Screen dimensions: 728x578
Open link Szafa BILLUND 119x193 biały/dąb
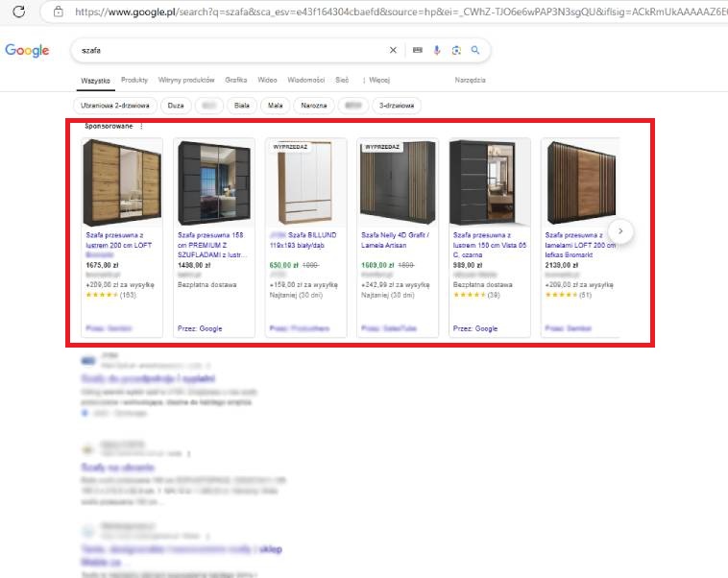coord(303,240)
